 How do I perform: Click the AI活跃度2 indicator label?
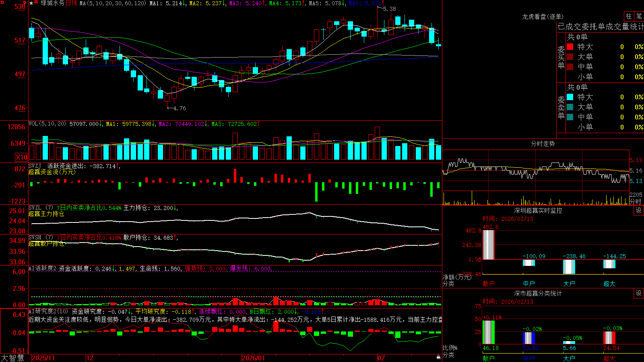[x=43, y=268]
